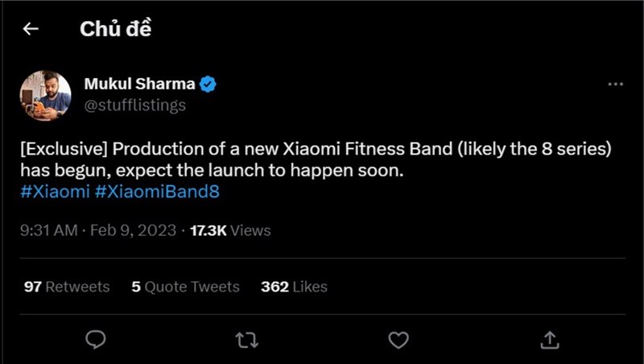Click the 9:31 AM Feb 9, 2023 timestamp
Viewport: 644px width, 364px height.
98,230
